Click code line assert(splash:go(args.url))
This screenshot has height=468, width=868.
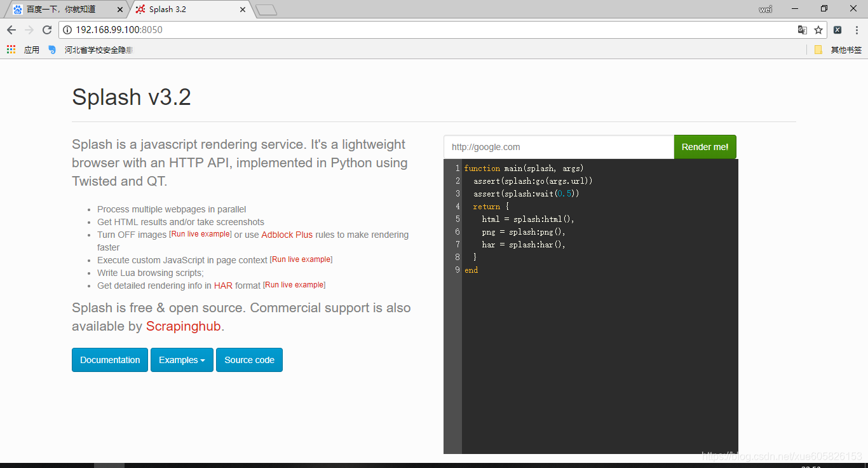pos(533,181)
